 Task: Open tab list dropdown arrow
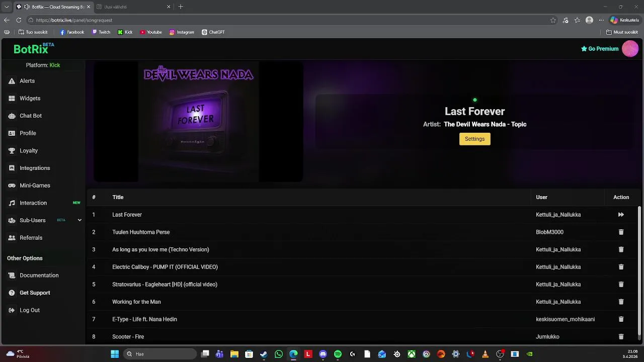coord(7,7)
